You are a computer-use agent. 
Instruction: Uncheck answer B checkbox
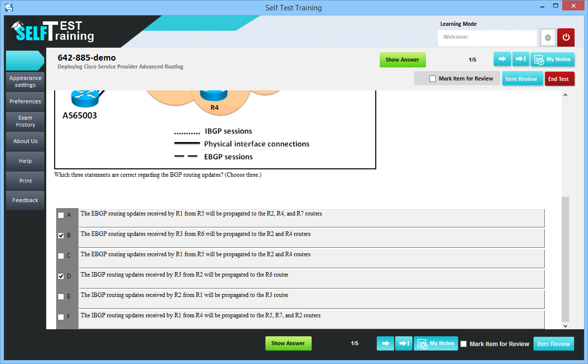click(x=61, y=235)
